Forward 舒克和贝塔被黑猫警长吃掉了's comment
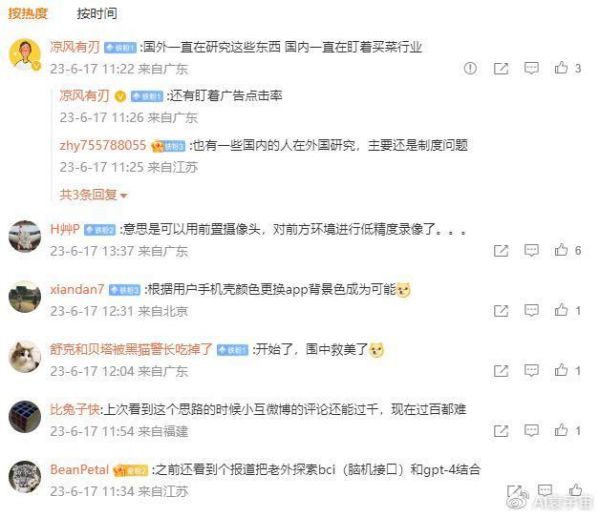Image resolution: width=600 pixels, height=517 pixels. pyautogui.click(x=501, y=370)
